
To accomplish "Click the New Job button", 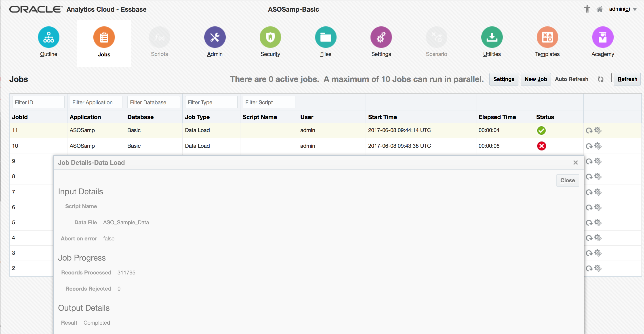I will [535, 79].
